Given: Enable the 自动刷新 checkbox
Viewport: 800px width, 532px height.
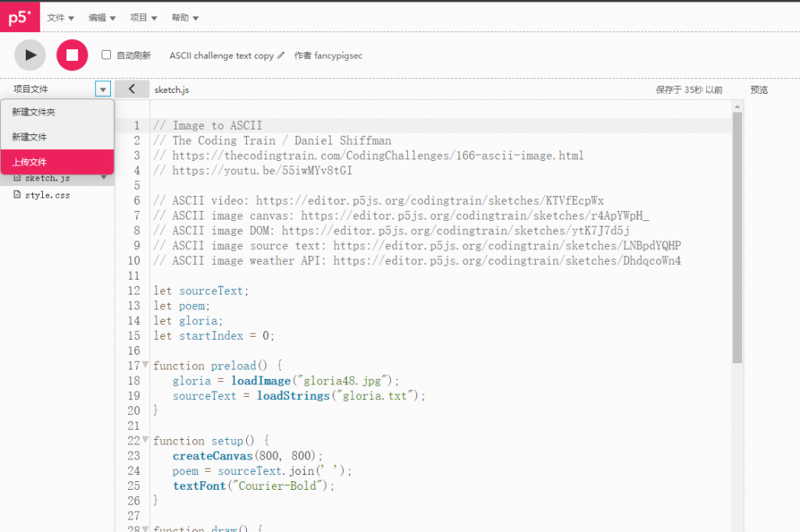Looking at the screenshot, I should coord(106,55).
